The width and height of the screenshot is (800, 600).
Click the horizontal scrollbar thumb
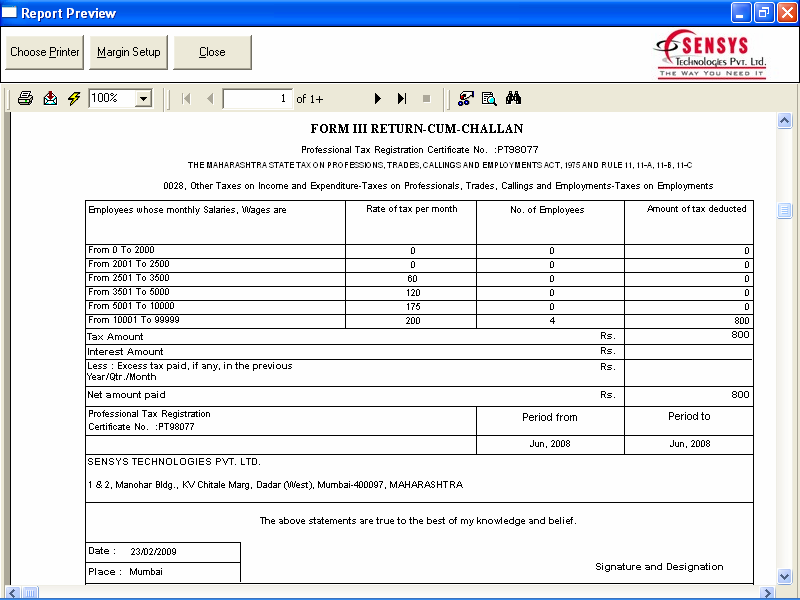point(30,592)
